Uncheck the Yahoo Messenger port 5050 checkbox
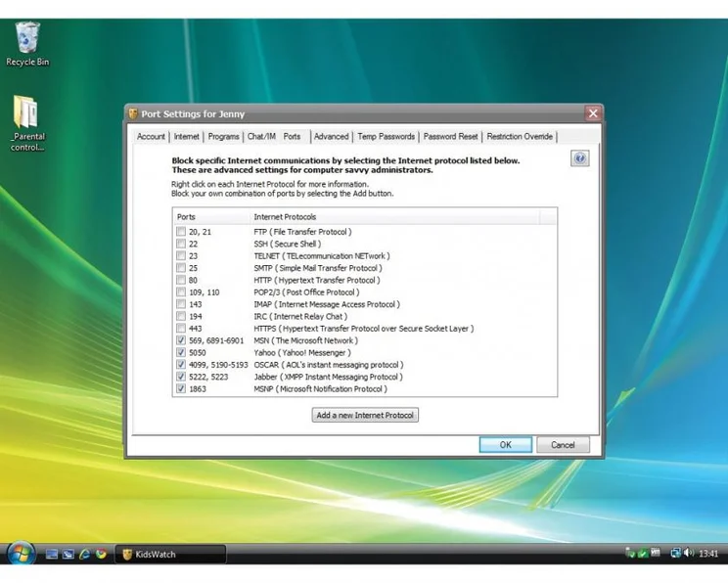The image size is (728, 583). coord(181,352)
